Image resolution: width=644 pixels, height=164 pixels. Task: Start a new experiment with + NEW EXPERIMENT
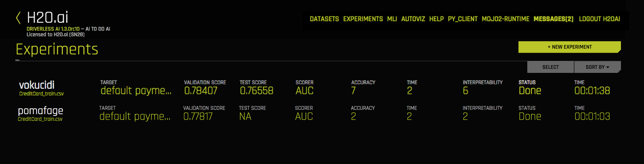click(569, 47)
